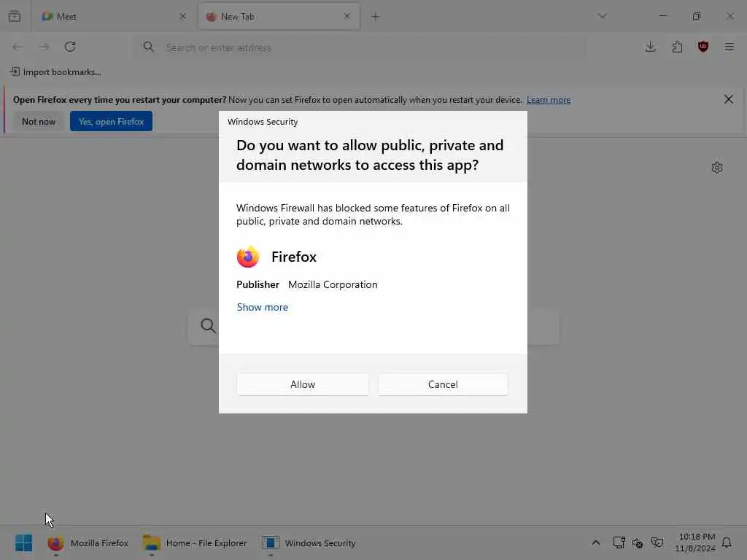Screen dimensions: 747x560
Task: Cancel the Windows Firewall prompt
Action: pyautogui.click(x=443, y=384)
